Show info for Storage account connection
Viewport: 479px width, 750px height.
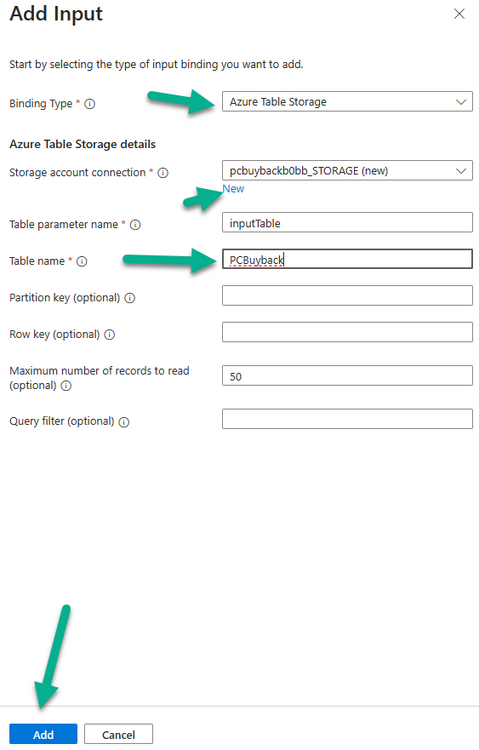[163, 173]
